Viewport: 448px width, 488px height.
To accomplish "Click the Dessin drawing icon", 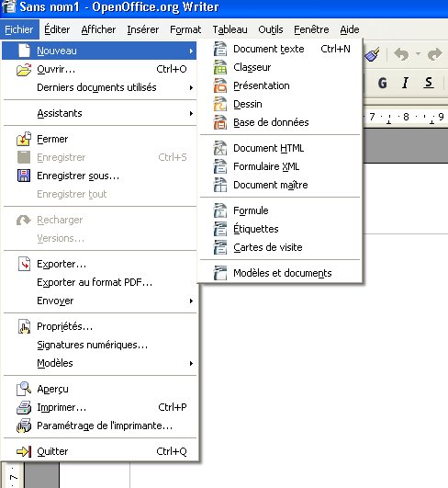I will [x=220, y=104].
